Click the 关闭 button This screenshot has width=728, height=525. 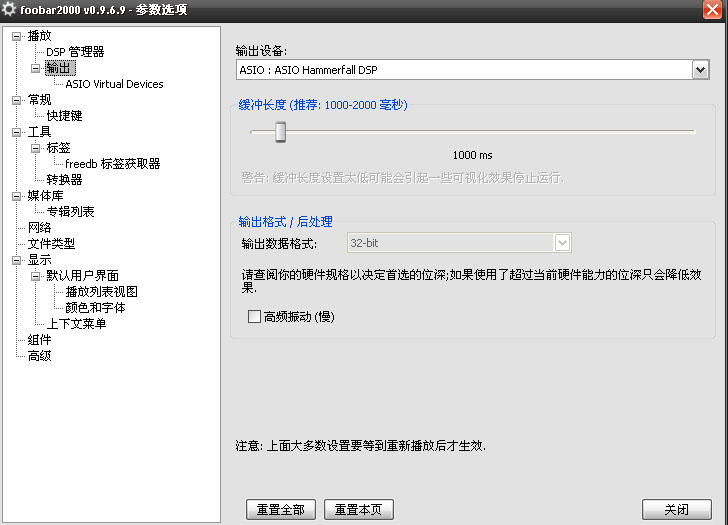[676, 510]
